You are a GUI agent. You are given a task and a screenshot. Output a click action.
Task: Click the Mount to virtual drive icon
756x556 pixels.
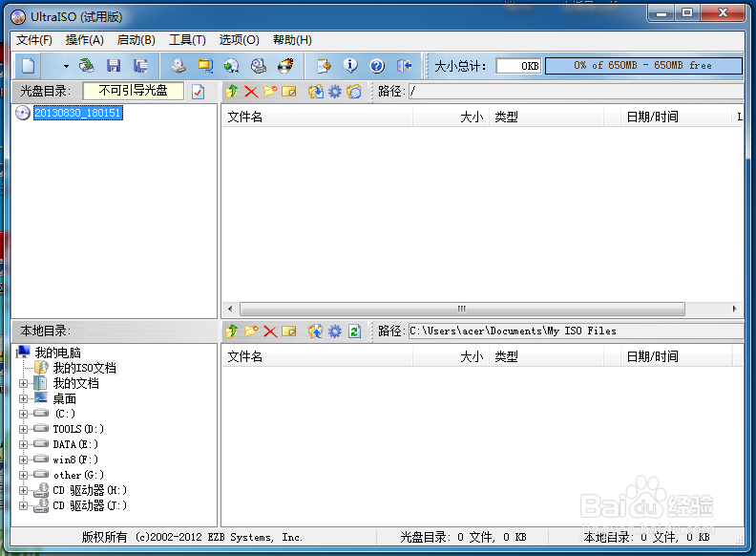[x=259, y=66]
